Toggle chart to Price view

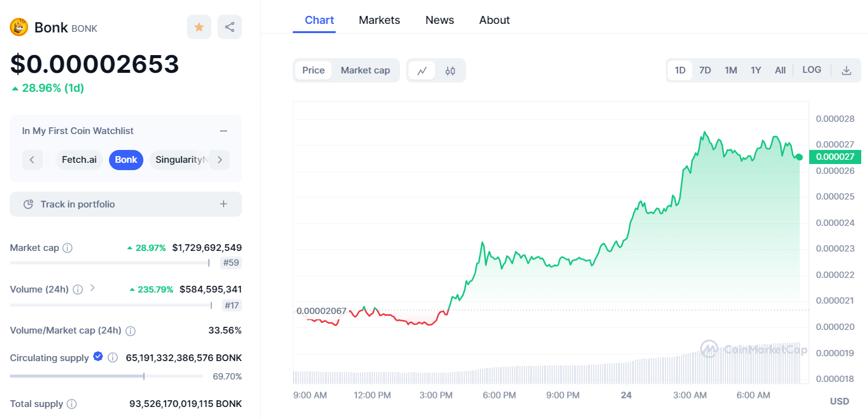pos(314,70)
